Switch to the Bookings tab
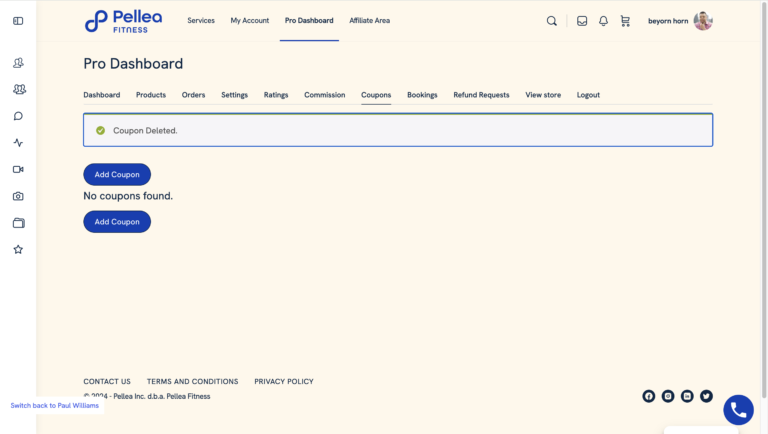Image resolution: width=768 pixels, height=434 pixels. [x=422, y=95]
